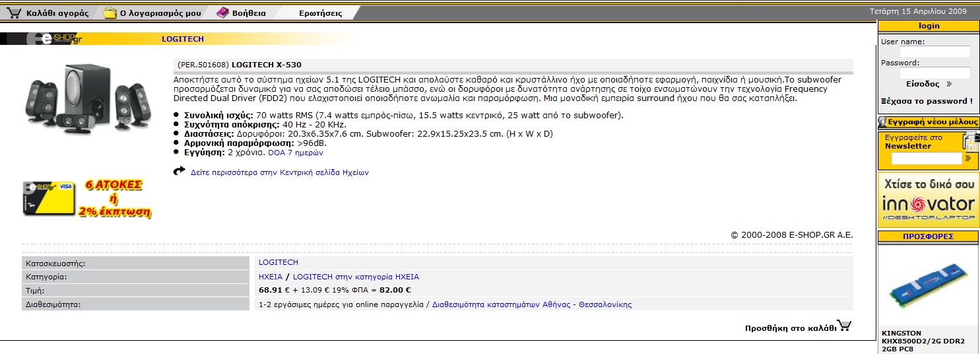Open the Βοήθεια book icon
The image size is (980, 354).
pos(222,13)
